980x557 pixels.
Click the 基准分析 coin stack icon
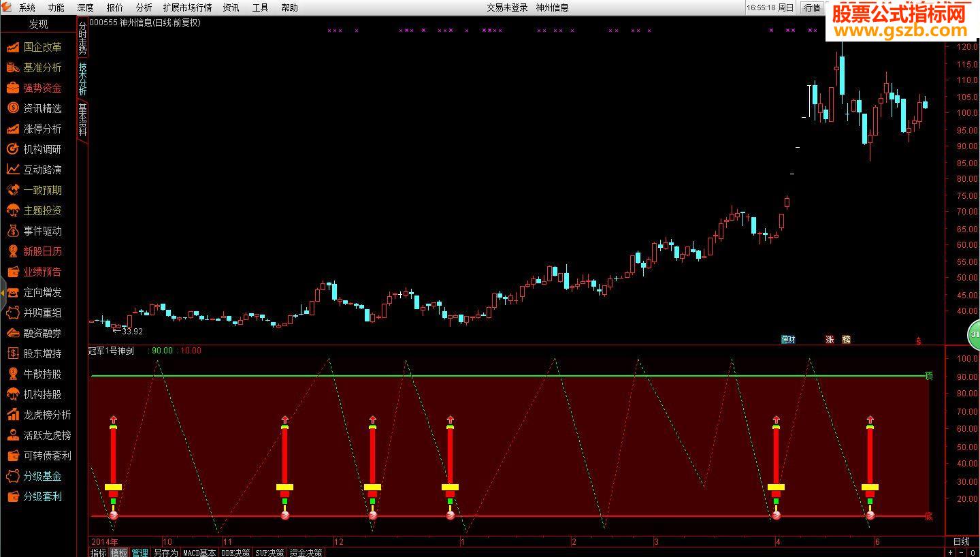tap(13, 67)
